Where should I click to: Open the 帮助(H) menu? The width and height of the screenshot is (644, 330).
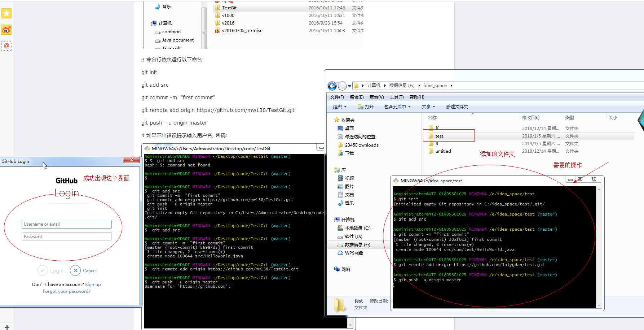417,97
